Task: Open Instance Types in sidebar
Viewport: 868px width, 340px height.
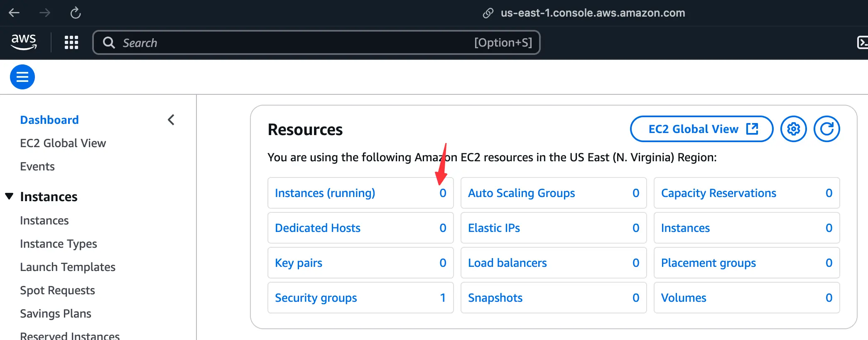Action: click(59, 244)
